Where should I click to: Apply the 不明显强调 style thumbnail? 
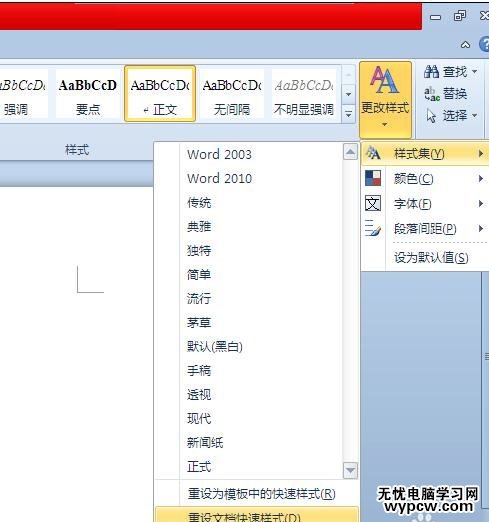304,94
